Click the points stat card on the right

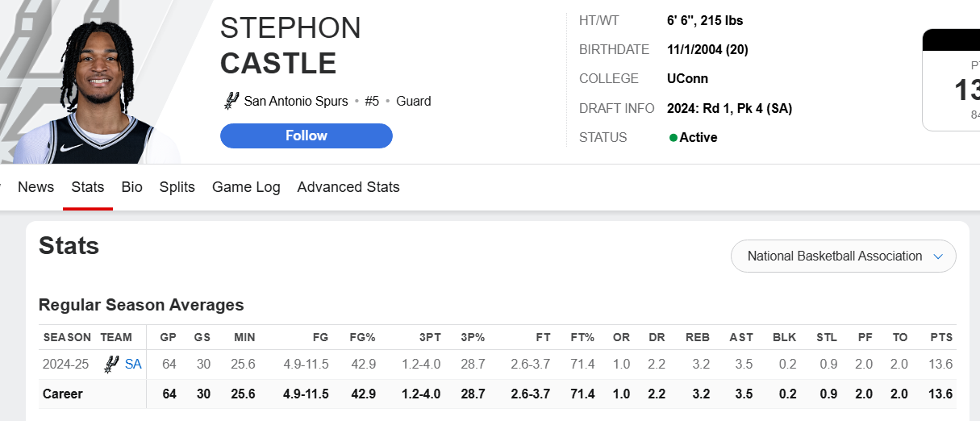tap(951, 80)
